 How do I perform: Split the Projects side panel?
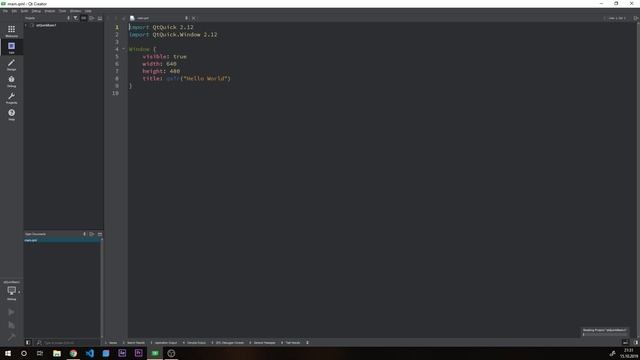click(92, 18)
